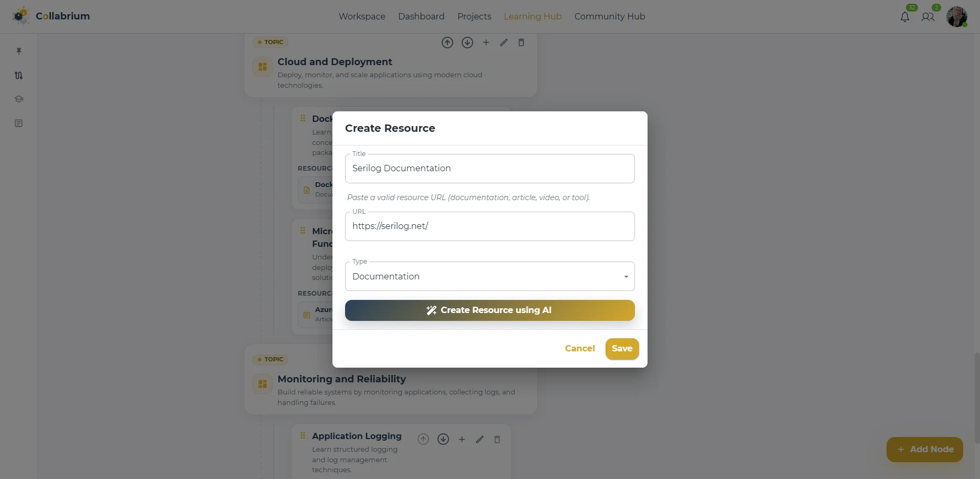This screenshot has height=479, width=980.
Task: Open the Dashboard tab
Action: 421,16
